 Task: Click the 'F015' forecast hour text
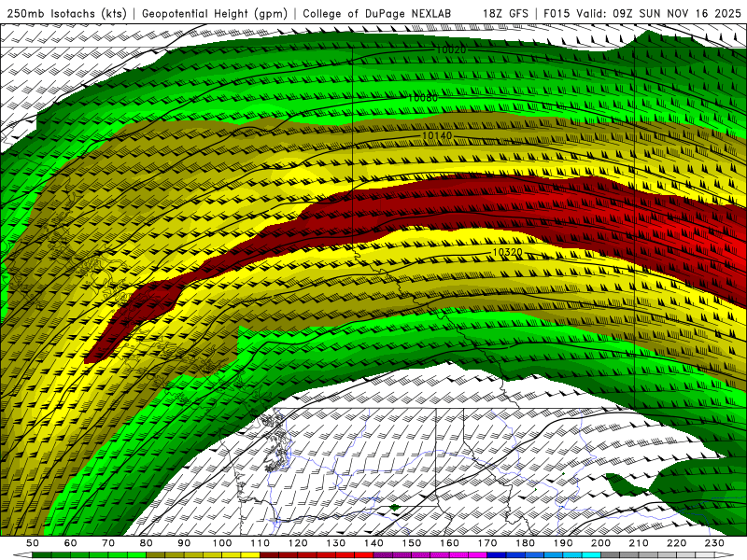click(557, 13)
